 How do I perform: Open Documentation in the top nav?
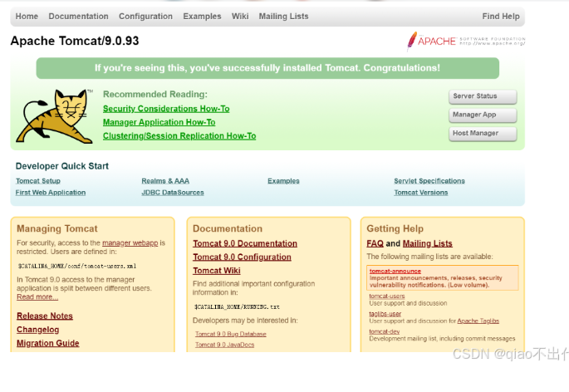pyautogui.click(x=78, y=17)
